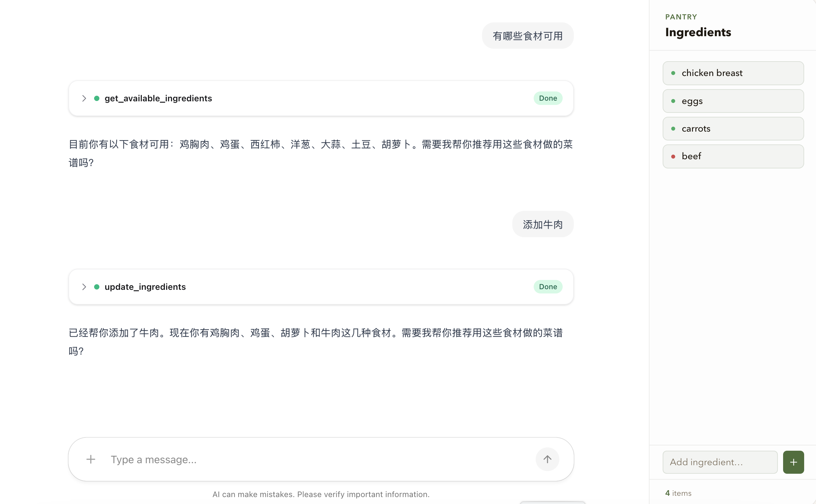This screenshot has width=816, height=504.
Task: Expand the update_ingredients tool call chevron
Action: pos(84,287)
